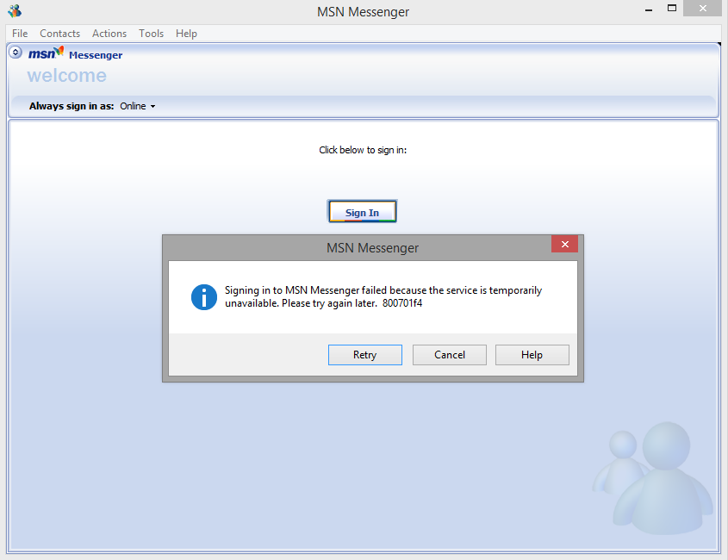Click the dialog's Help button
The image size is (728, 560).
pyautogui.click(x=532, y=355)
